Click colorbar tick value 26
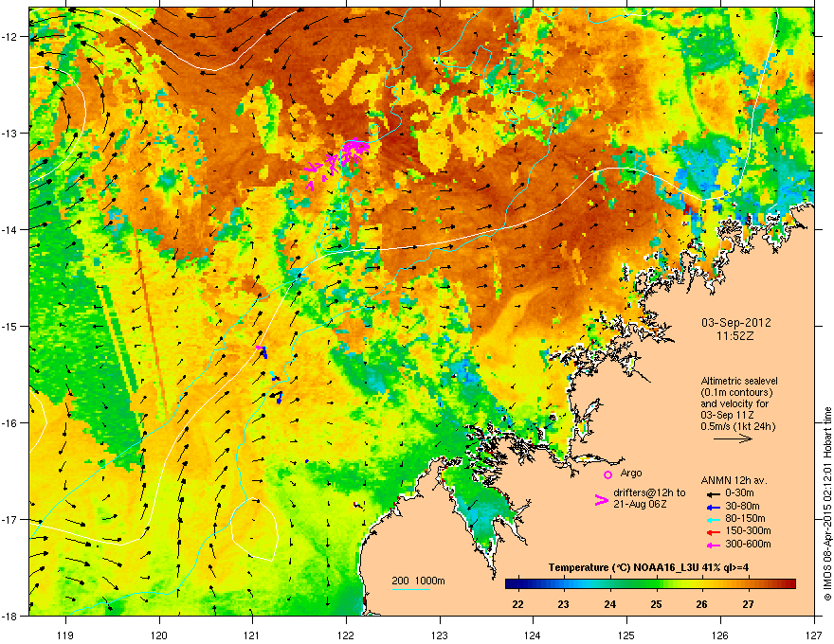 pyautogui.click(x=702, y=604)
